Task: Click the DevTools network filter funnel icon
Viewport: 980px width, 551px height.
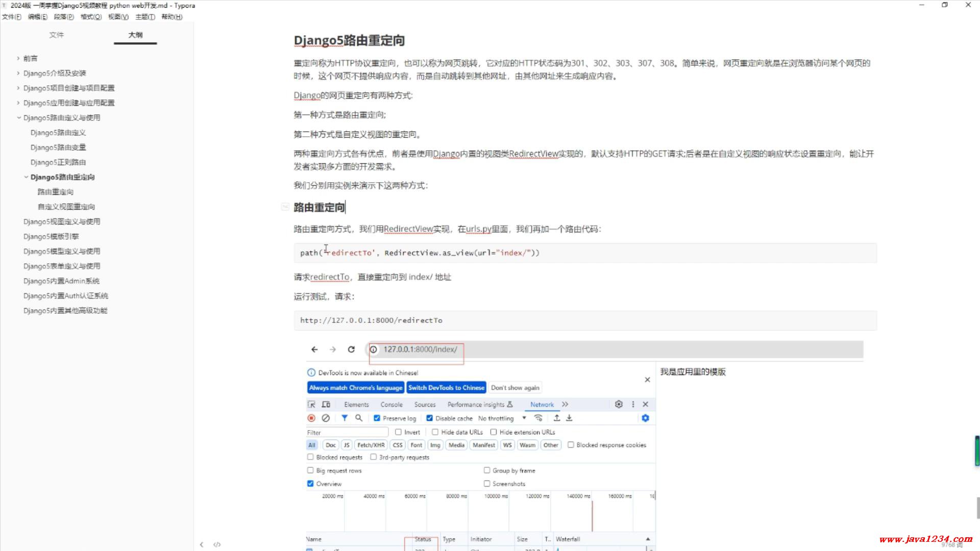Action: pyautogui.click(x=345, y=418)
